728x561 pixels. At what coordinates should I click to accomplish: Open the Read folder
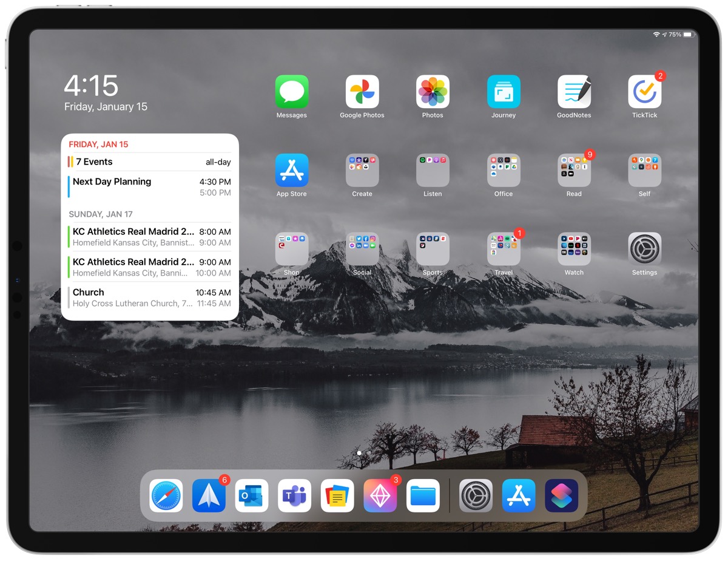click(x=574, y=170)
